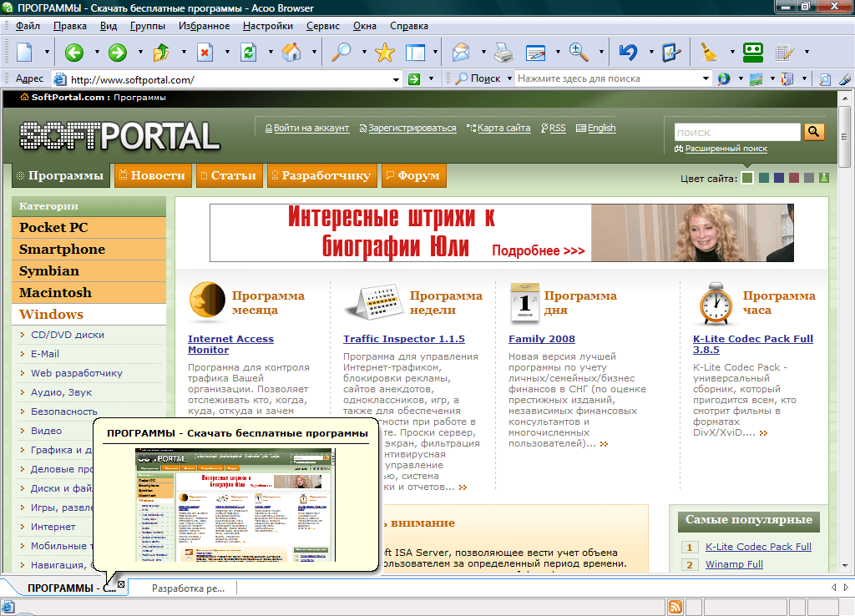855x616 pixels.
Task: Expand the search box history dropdown
Action: click(x=706, y=78)
